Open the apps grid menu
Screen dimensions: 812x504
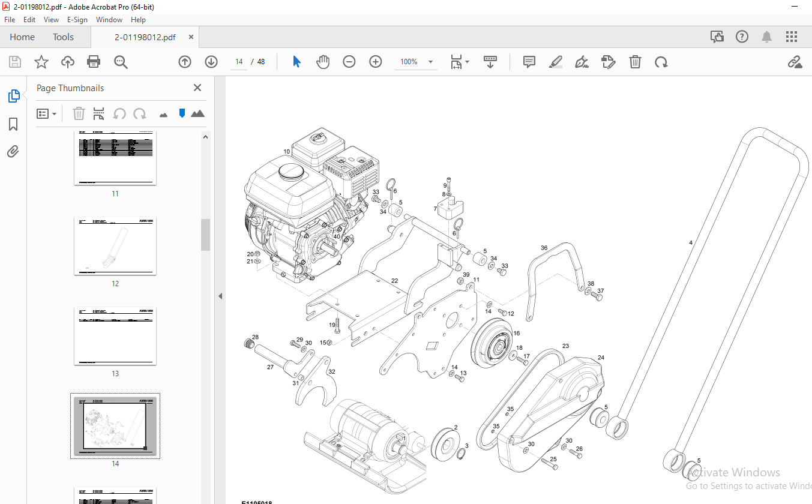coord(791,37)
